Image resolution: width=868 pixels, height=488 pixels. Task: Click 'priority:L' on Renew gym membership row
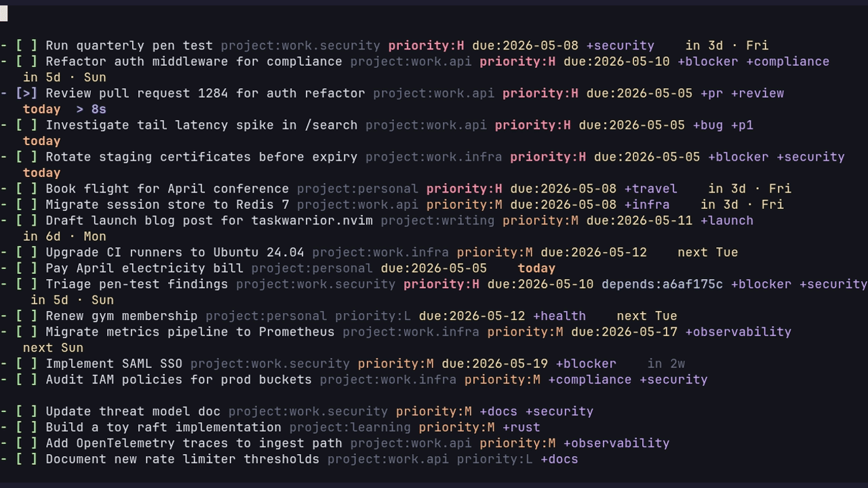tap(373, 316)
